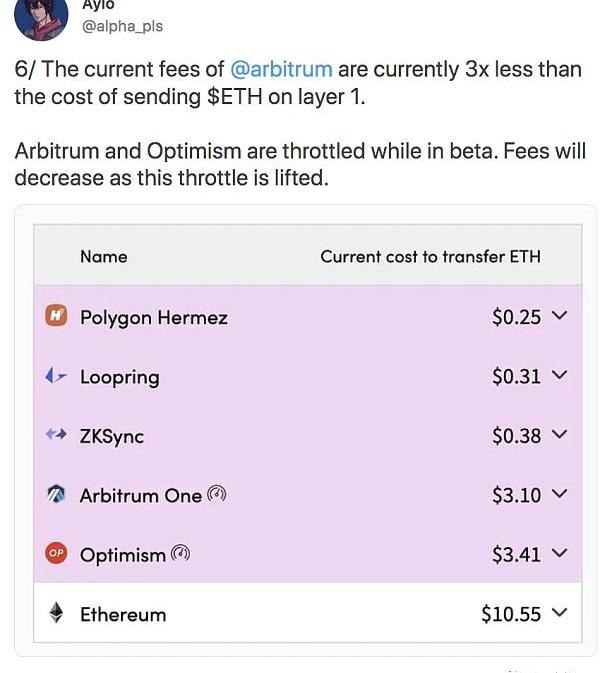Viewport: 600px width, 673px height.
Task: Click the Arbitrum One logo icon
Action: coord(56,494)
